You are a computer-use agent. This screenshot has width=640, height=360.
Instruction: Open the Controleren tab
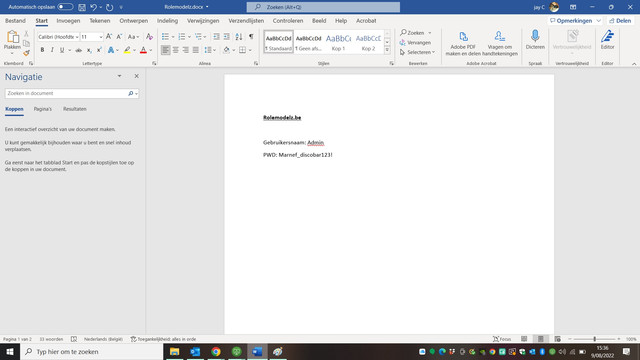[x=288, y=20]
